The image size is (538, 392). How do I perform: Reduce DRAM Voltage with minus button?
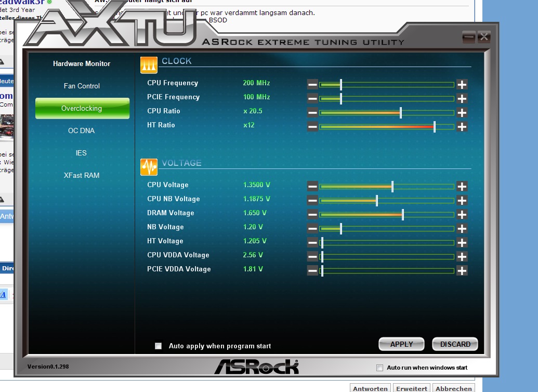tap(312, 215)
